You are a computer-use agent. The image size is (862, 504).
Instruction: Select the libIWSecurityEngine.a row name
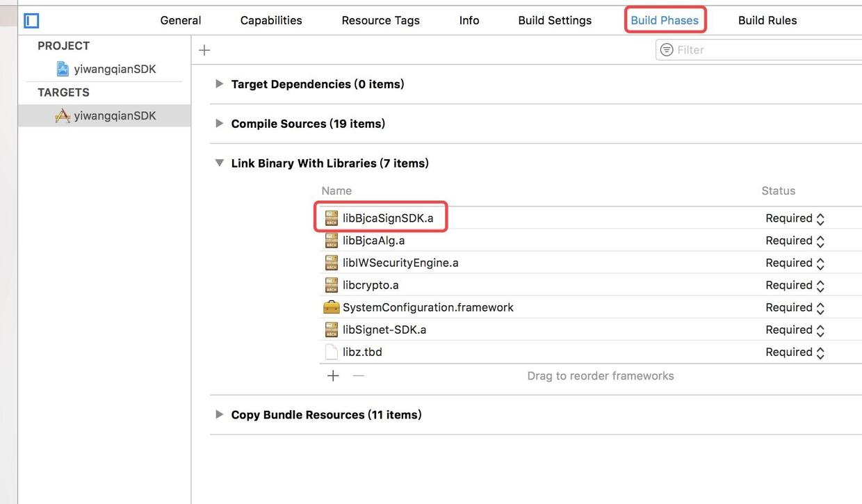pos(400,263)
